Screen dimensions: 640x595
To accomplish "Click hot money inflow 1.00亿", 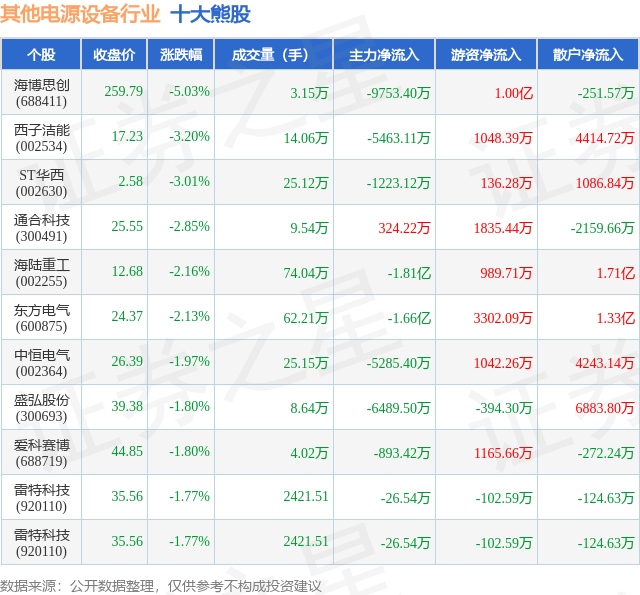I will (514, 93).
